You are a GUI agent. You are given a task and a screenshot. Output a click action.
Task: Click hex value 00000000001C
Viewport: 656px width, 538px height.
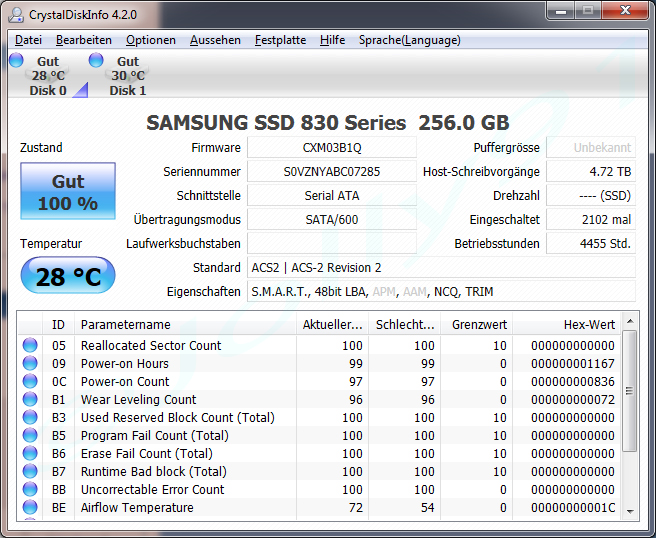pyautogui.click(x=573, y=507)
